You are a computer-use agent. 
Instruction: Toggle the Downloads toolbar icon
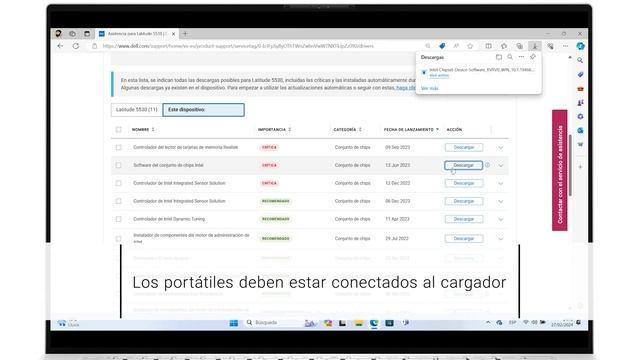(x=535, y=46)
